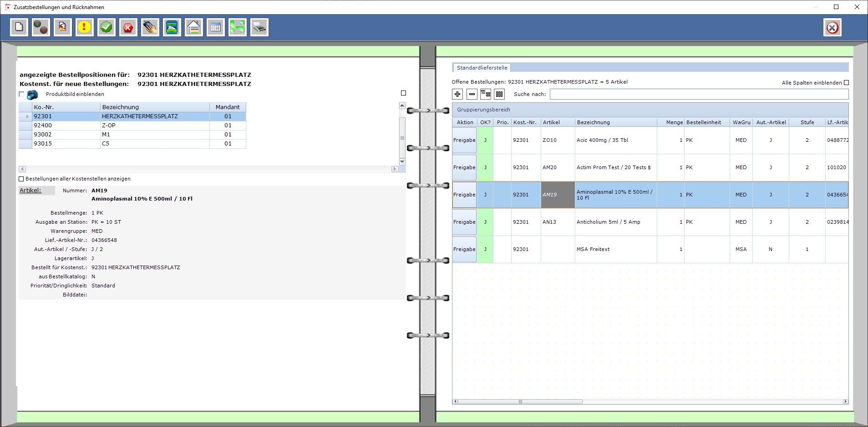This screenshot has width=868, height=427.
Task: Click the 'Ko.-Nr.' column header in cost center list
Action: tap(66, 107)
